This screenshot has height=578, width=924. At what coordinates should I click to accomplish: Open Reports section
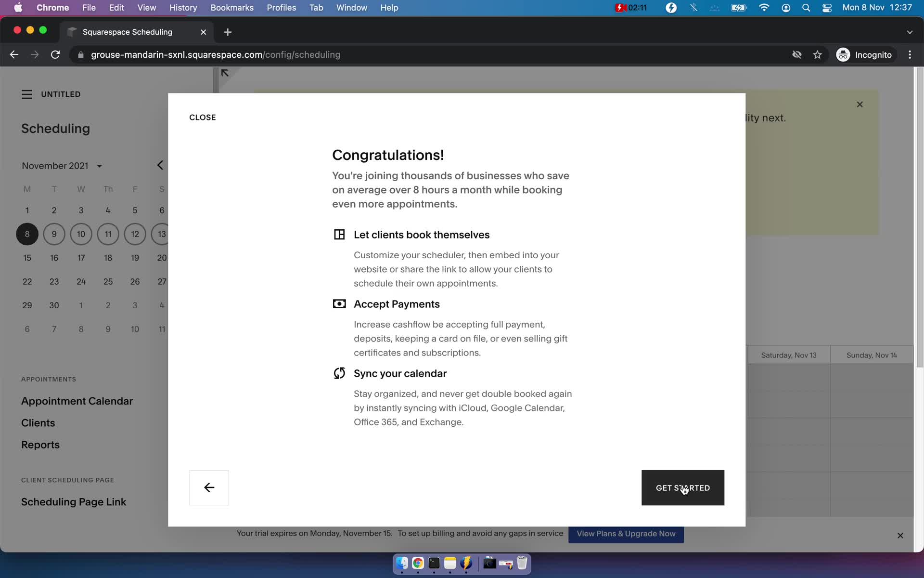(x=40, y=444)
